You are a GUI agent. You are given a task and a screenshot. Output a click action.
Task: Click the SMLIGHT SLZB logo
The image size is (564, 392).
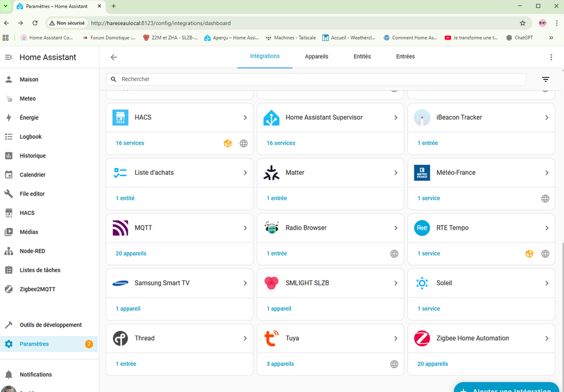(271, 283)
